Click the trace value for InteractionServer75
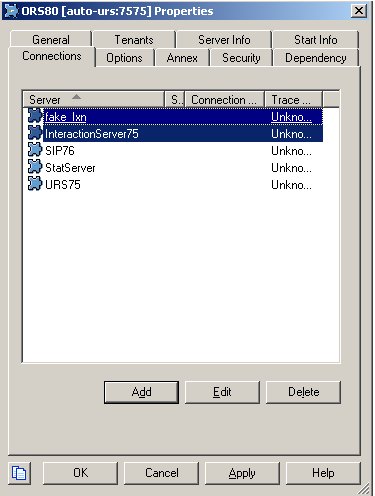Screen dimensions: 375x496 pyautogui.click(x=291, y=134)
